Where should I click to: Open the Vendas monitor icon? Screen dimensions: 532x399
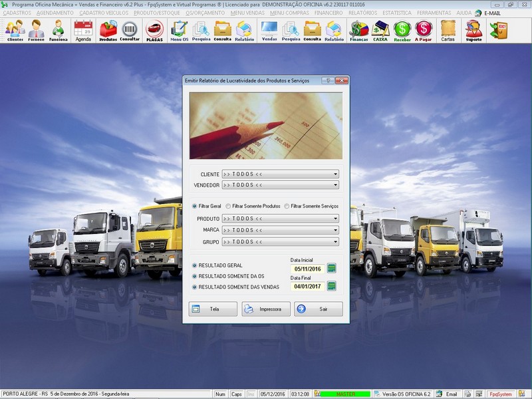[269, 31]
